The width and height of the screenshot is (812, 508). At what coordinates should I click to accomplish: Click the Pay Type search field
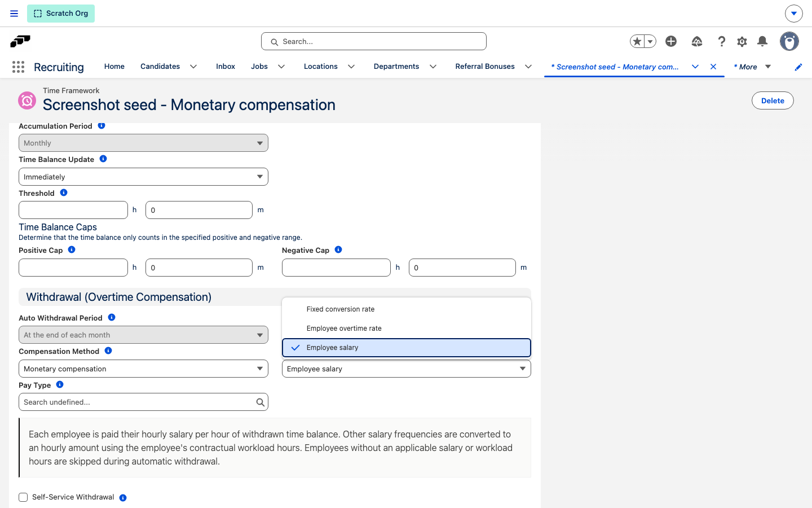pyautogui.click(x=143, y=402)
